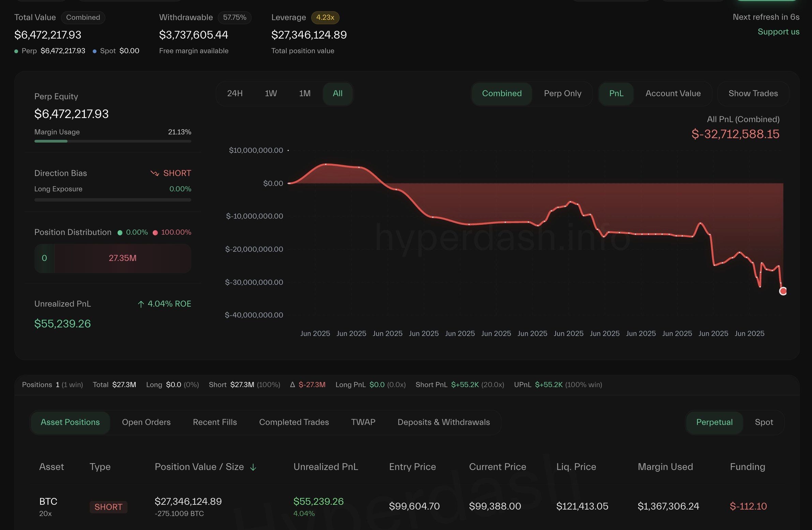The height and width of the screenshot is (530, 812).
Task: Switch positions view to Spot
Action: [764, 422]
